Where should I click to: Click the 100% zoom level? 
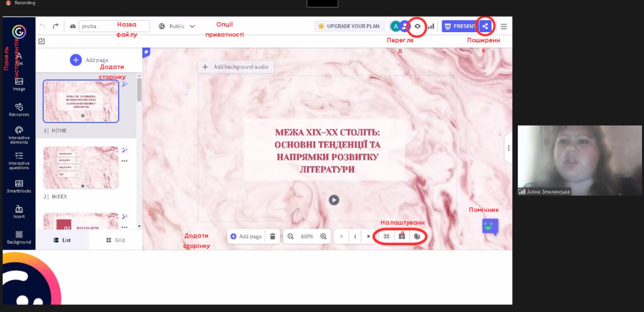point(307,236)
